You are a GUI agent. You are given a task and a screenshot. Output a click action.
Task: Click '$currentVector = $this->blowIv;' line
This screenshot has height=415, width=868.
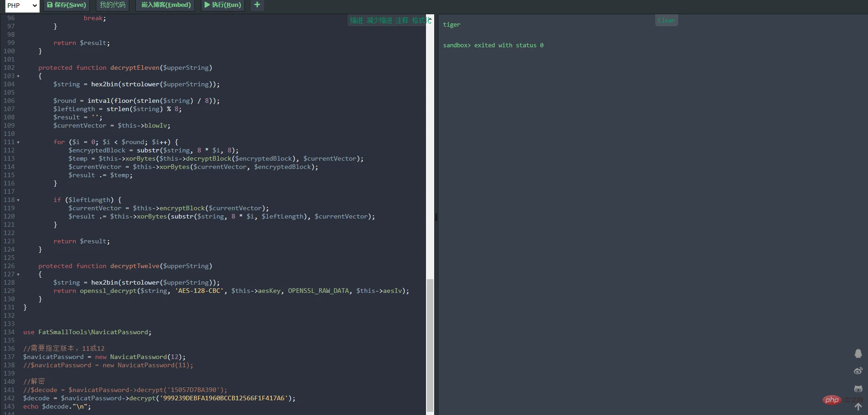pyautogui.click(x=112, y=126)
